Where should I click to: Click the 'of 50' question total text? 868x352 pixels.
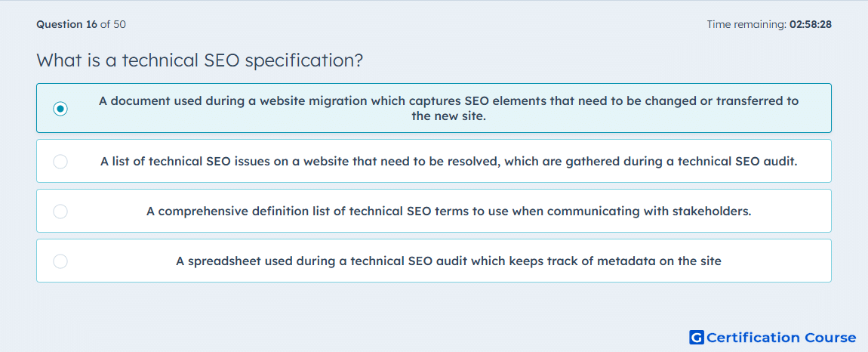pyautogui.click(x=113, y=24)
